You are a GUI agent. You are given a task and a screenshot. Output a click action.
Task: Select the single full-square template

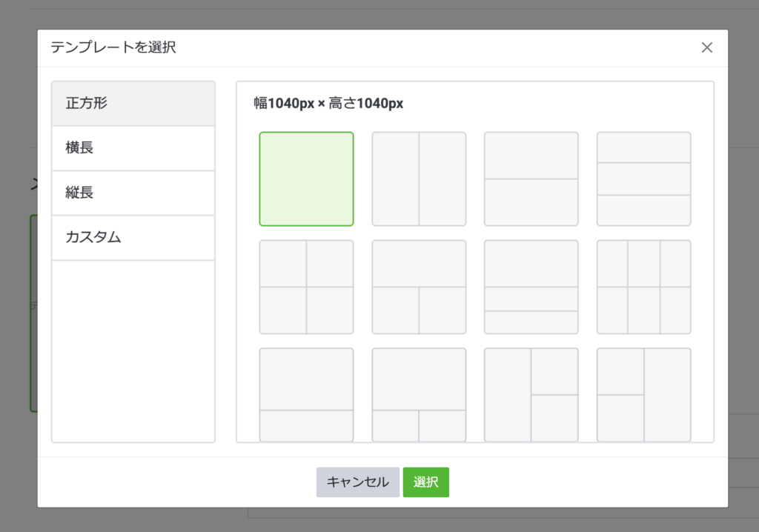(x=306, y=179)
